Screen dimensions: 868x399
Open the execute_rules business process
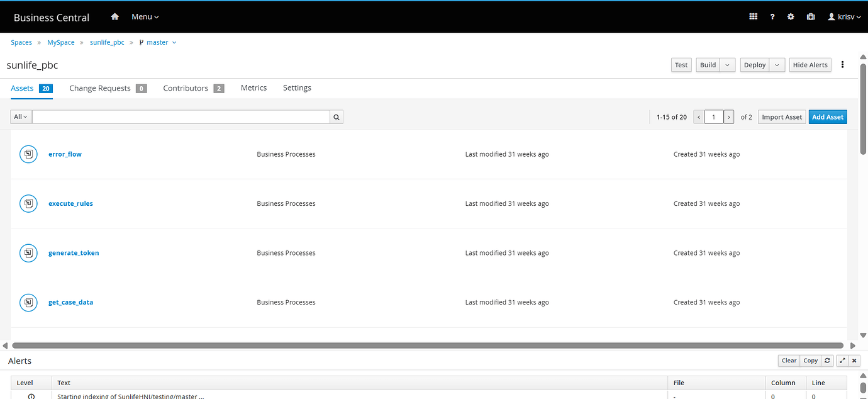70,203
